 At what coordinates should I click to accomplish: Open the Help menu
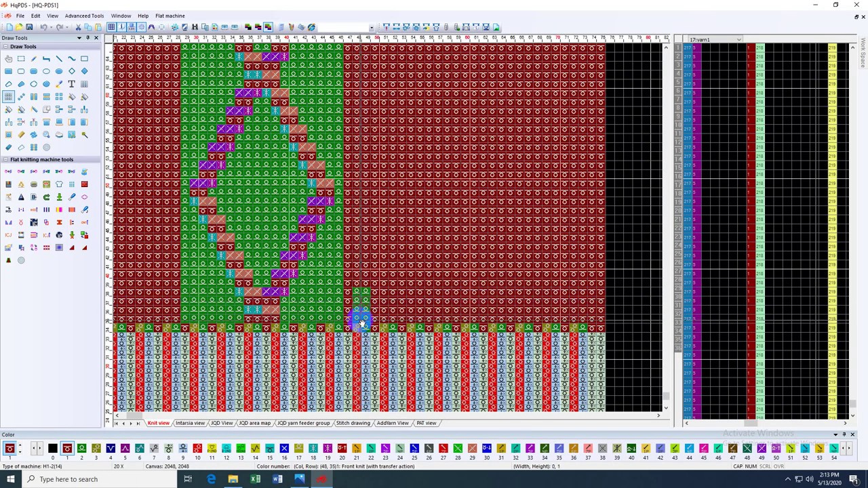[143, 16]
